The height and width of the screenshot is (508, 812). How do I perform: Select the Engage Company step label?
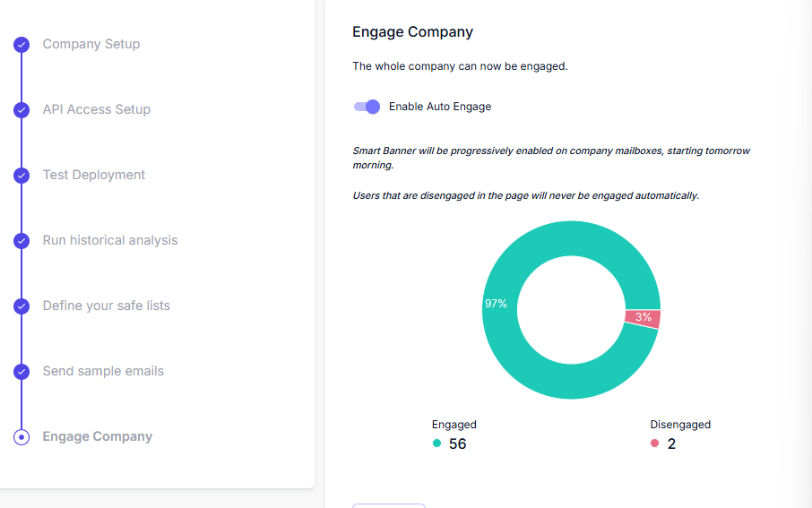pos(98,436)
